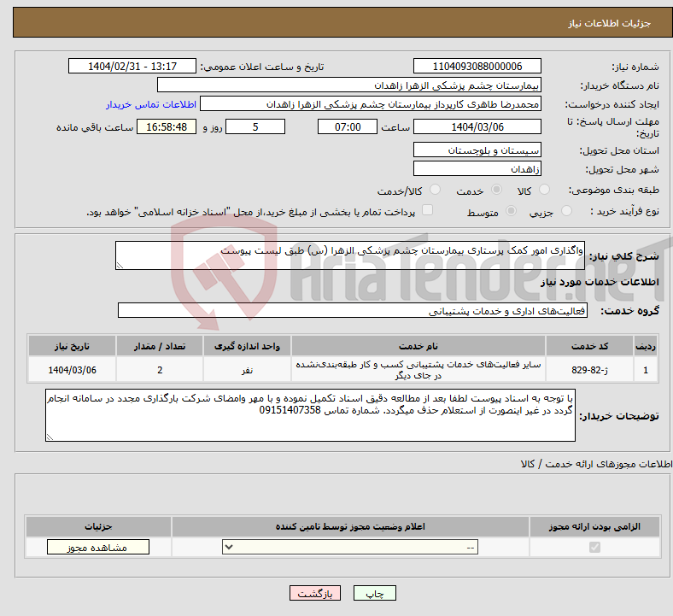Click the جزئیات column header
This screenshot has height=616, width=673.
coord(98,526)
